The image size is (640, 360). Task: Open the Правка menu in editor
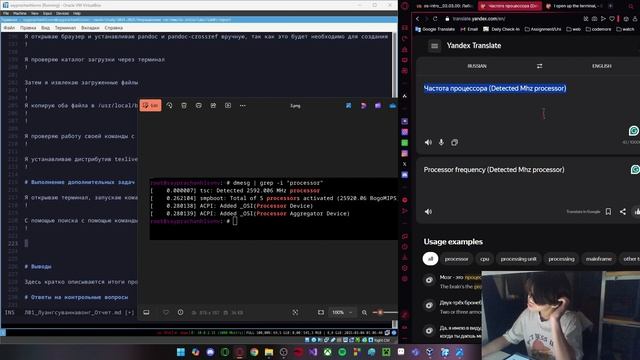tap(28, 28)
